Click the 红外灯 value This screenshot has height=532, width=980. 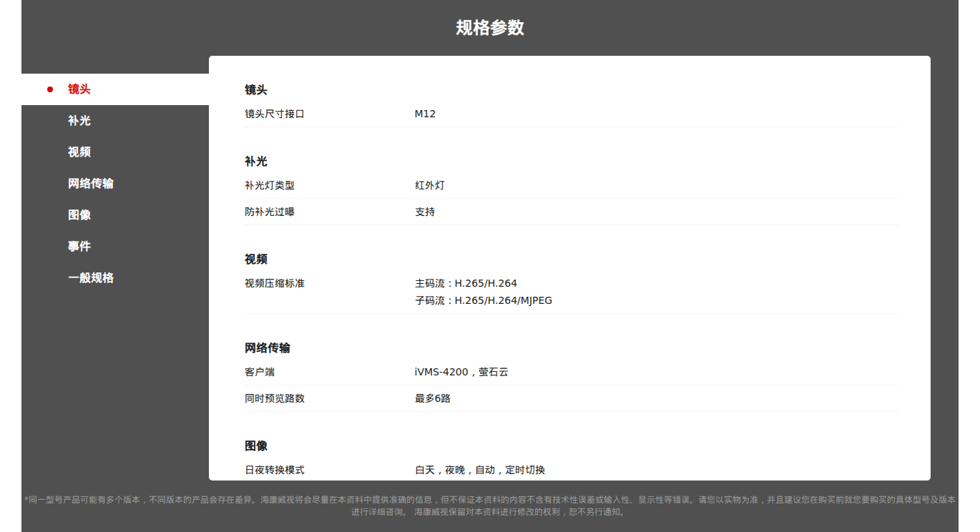tap(430, 185)
